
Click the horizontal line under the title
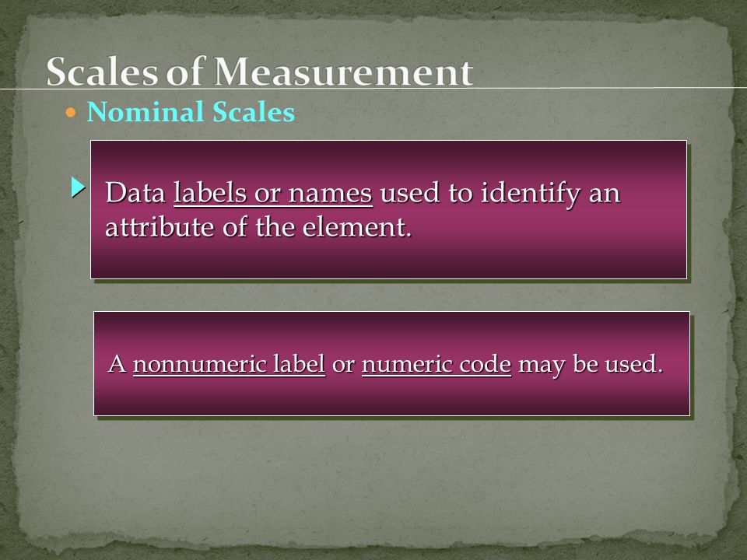click(x=373, y=88)
